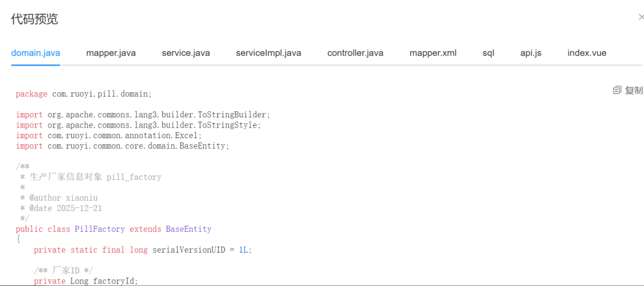Viewport: 644px width, 286px height.
Task: Switch to the api.js tab
Action: (531, 53)
